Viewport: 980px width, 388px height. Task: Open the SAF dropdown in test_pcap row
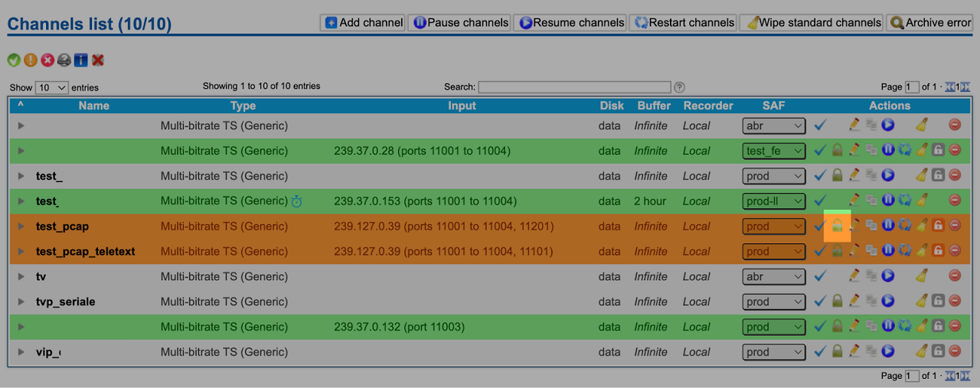pyautogui.click(x=774, y=227)
